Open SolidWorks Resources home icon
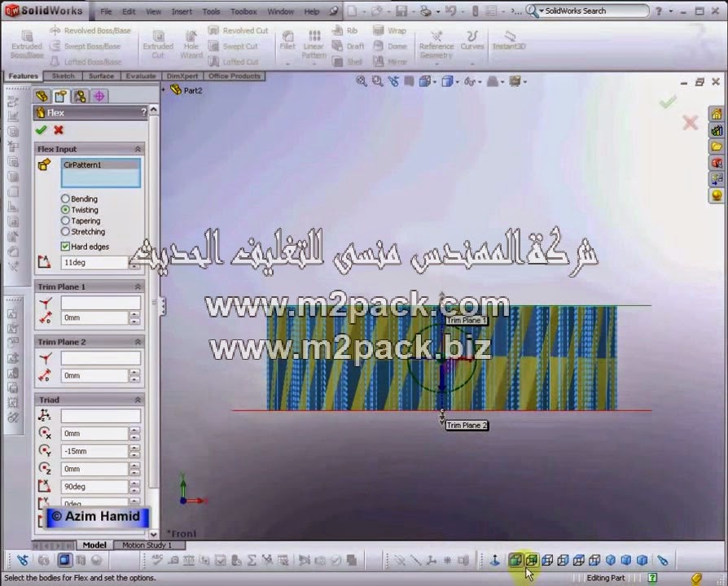 [717, 114]
